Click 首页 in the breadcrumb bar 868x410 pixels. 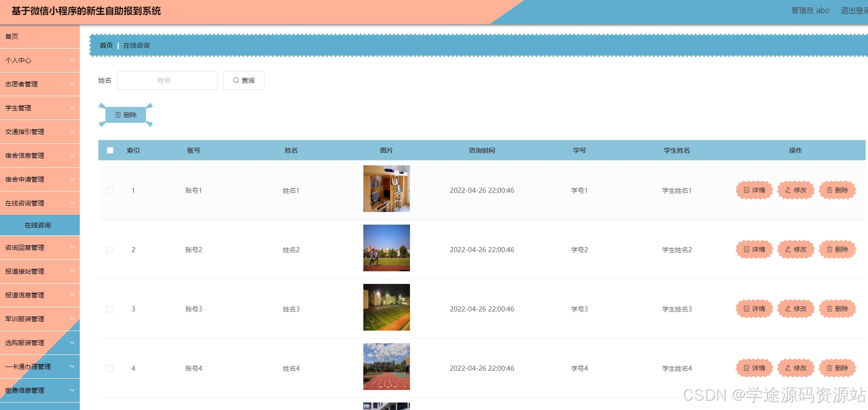(106, 45)
